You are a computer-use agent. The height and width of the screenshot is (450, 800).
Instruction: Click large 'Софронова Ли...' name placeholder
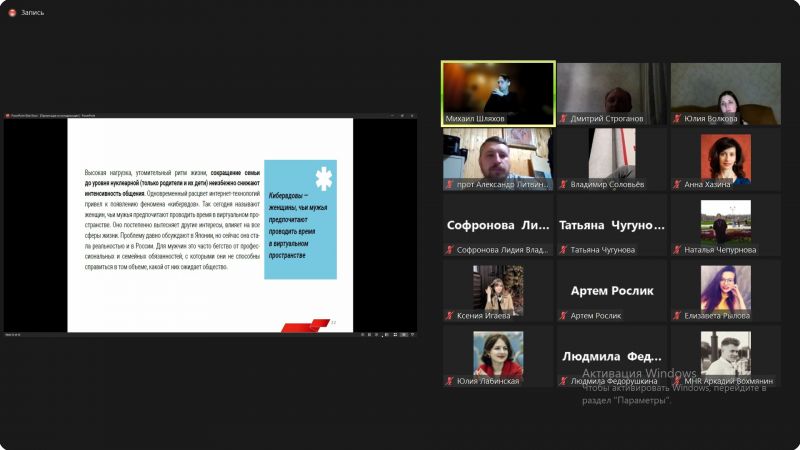498,225
